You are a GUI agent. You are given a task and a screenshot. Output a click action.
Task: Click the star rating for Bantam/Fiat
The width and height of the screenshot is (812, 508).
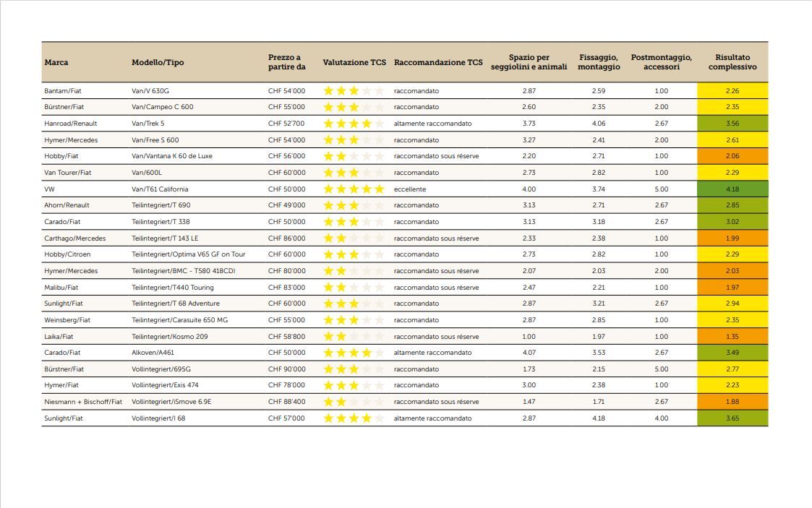(x=354, y=91)
